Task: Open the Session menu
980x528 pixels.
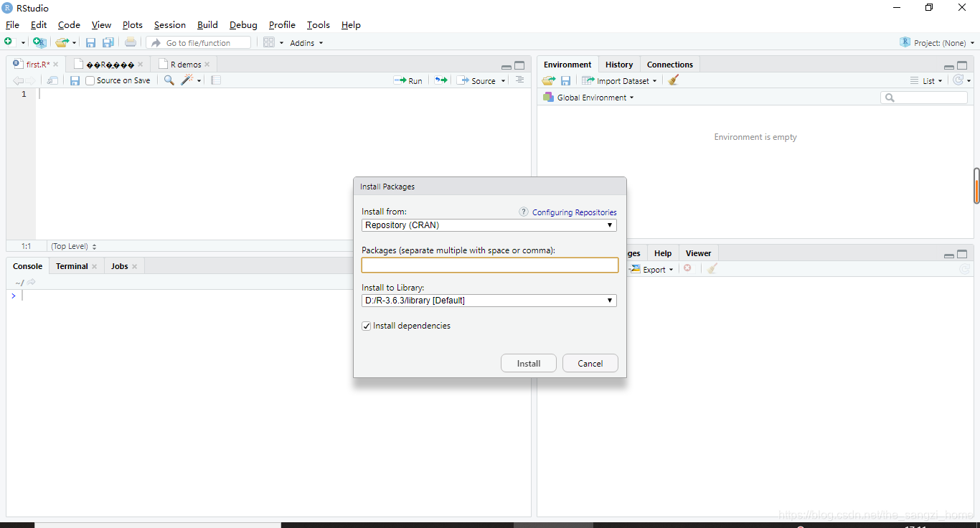Action: click(x=170, y=24)
